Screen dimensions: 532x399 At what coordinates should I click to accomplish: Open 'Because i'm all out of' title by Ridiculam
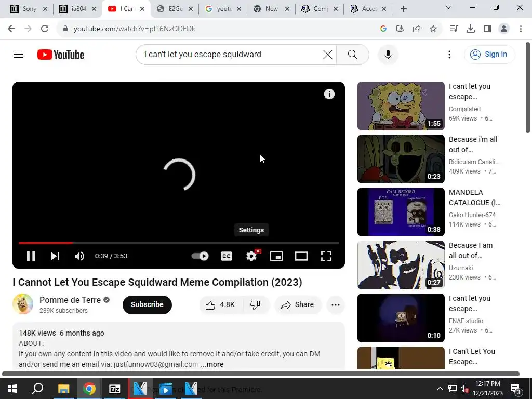point(473,144)
